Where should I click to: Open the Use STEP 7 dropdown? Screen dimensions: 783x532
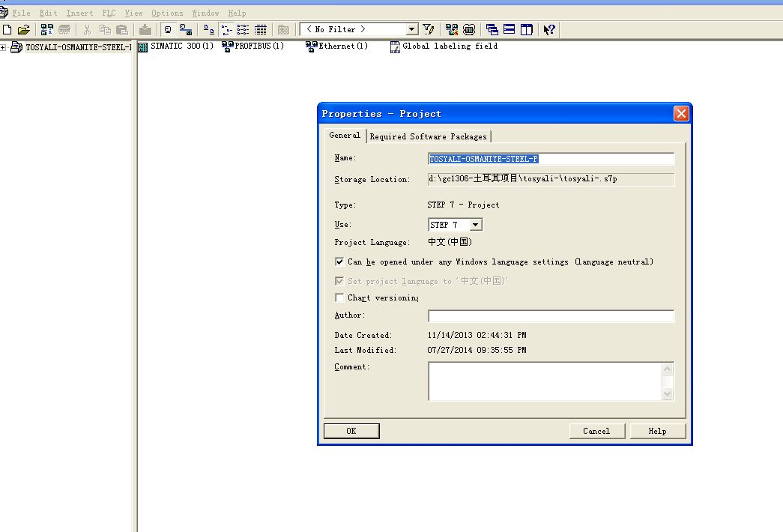(x=476, y=225)
